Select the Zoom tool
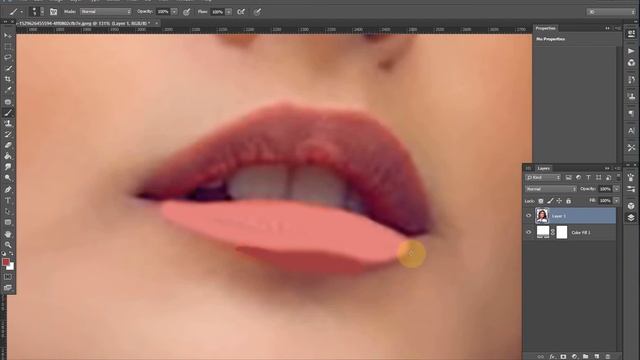This screenshot has width=640, height=360. [x=8, y=245]
